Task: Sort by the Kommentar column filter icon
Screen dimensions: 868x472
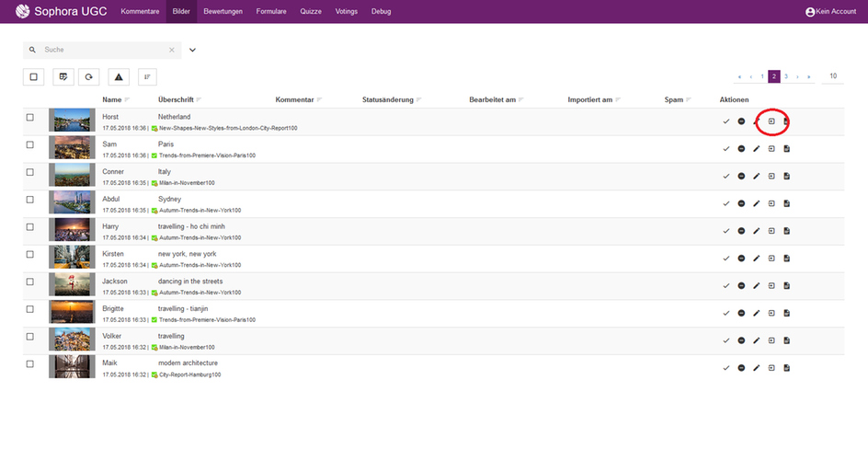Action: tap(319, 99)
